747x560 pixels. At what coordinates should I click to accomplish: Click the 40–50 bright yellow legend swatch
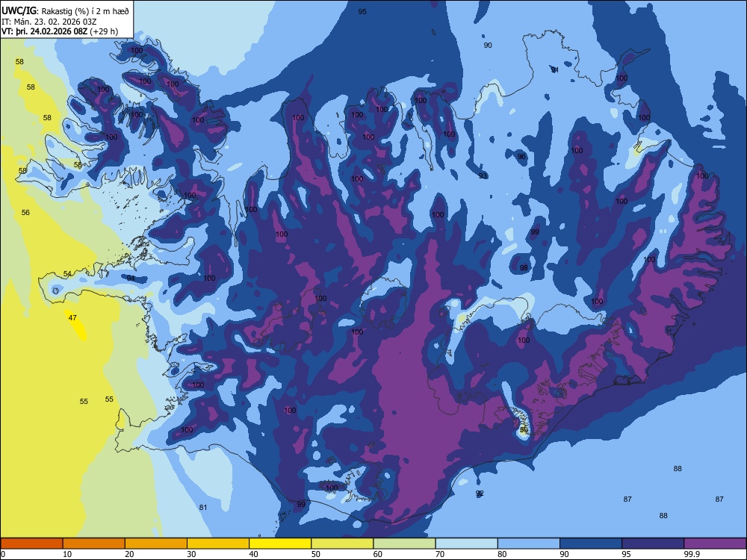(x=280, y=544)
